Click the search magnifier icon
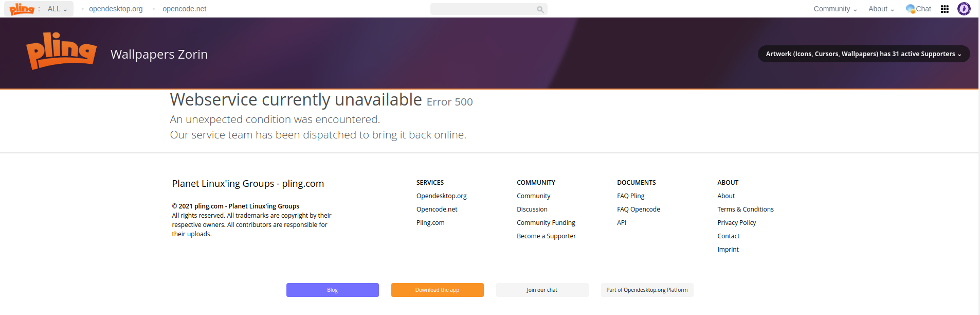The width and height of the screenshot is (980, 315). (540, 9)
